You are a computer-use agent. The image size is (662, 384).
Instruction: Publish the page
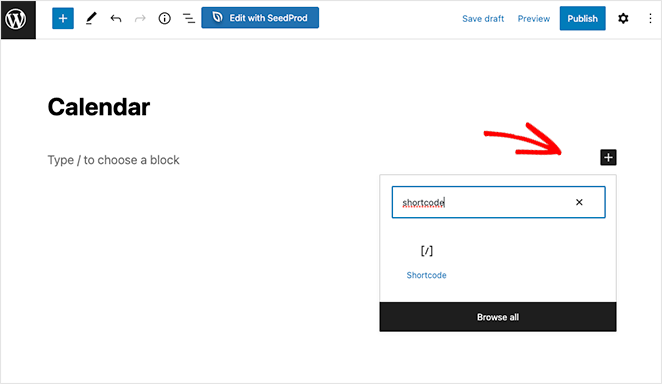pos(583,18)
